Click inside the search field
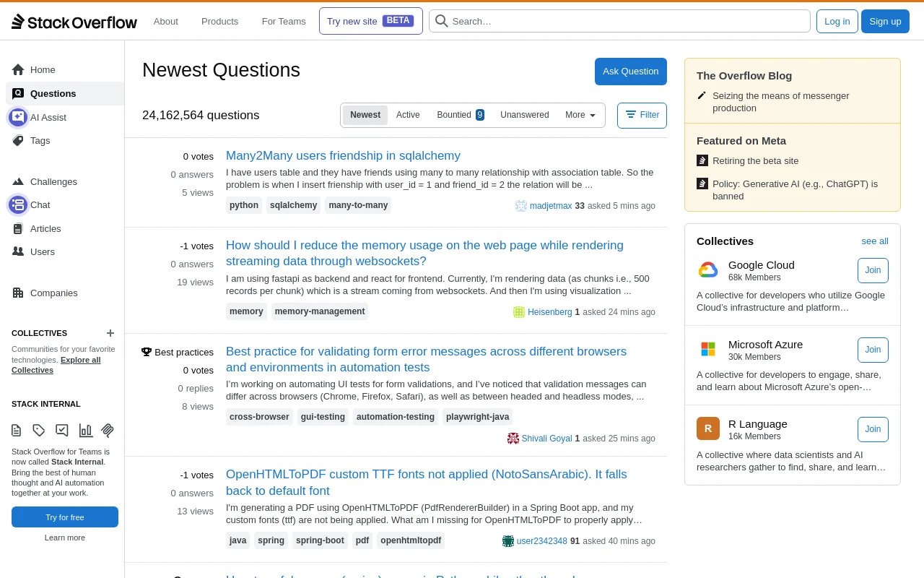 tap(619, 21)
